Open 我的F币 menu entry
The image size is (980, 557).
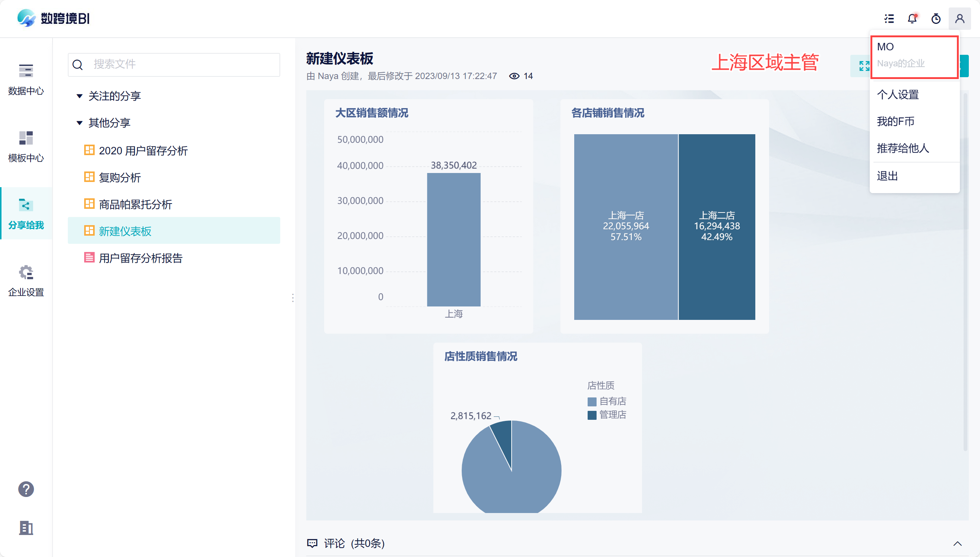(x=895, y=121)
